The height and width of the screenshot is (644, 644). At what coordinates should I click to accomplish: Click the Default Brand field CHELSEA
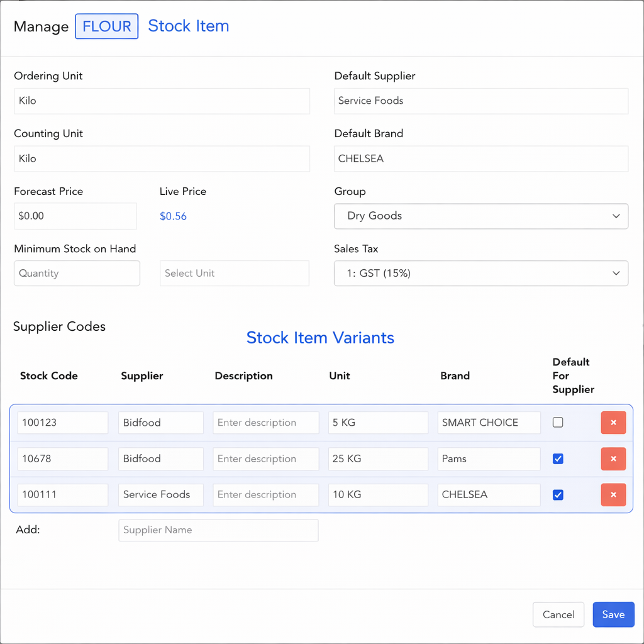(x=480, y=158)
